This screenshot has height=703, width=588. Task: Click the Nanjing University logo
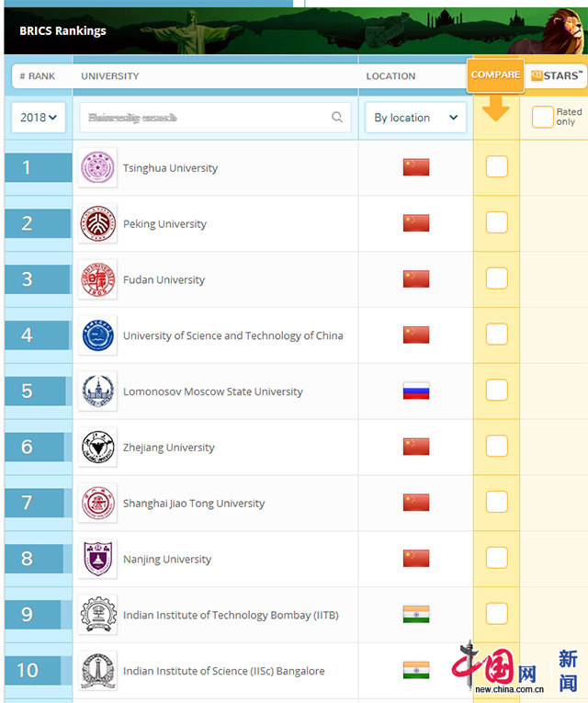pos(97,559)
